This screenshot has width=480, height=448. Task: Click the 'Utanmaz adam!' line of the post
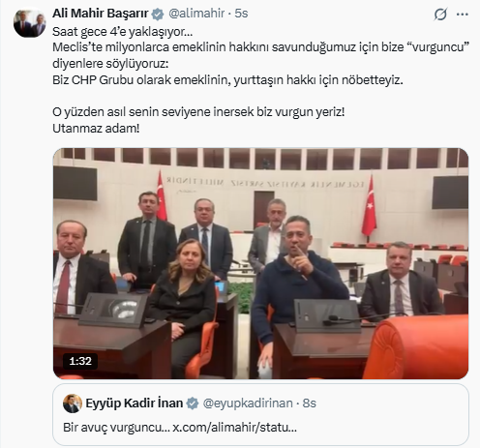point(96,129)
